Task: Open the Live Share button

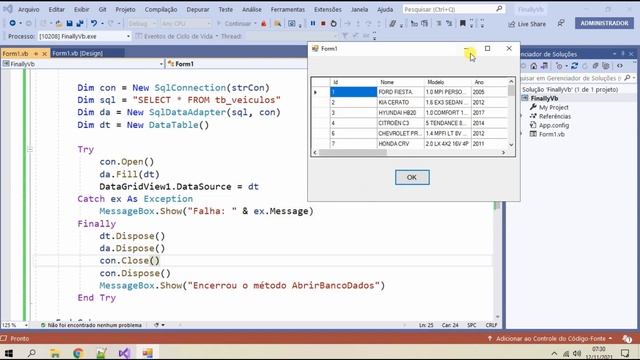Action: coord(527,24)
